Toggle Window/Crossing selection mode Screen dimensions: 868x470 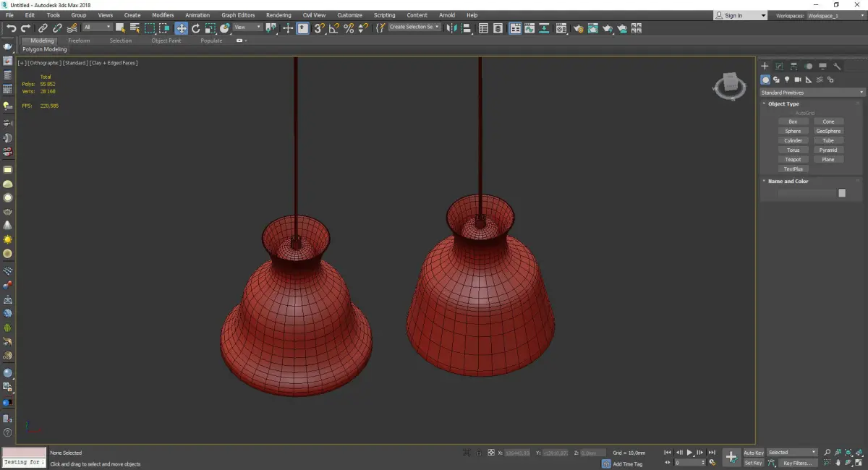coord(164,28)
